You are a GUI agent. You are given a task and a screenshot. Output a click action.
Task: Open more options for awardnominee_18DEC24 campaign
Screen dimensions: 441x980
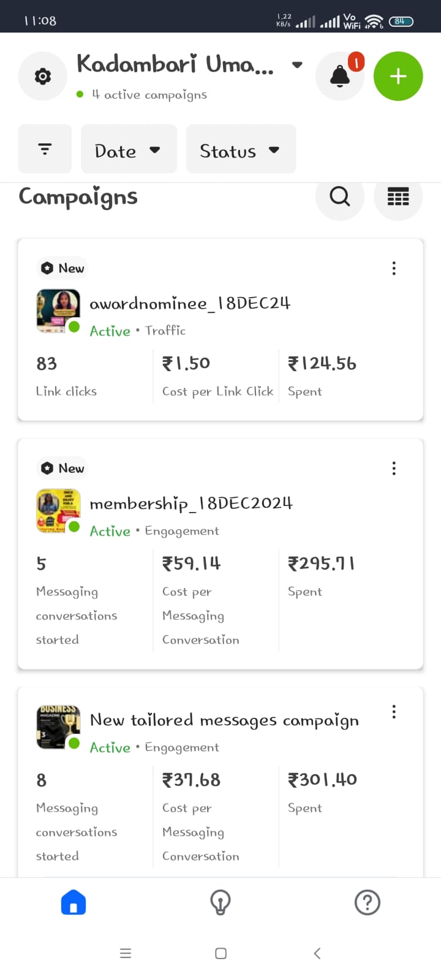click(394, 268)
